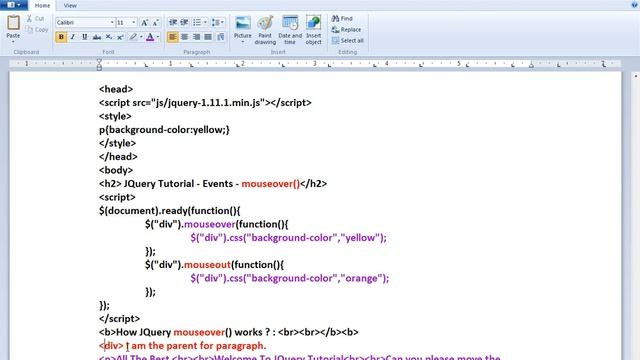The image size is (640, 360).
Task: Click the Find button
Action: (342, 18)
